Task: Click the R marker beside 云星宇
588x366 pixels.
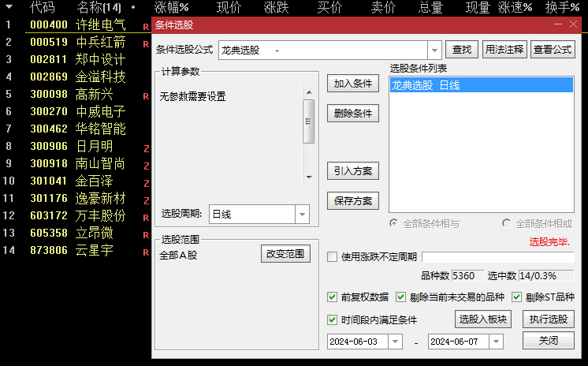Action: point(146,252)
